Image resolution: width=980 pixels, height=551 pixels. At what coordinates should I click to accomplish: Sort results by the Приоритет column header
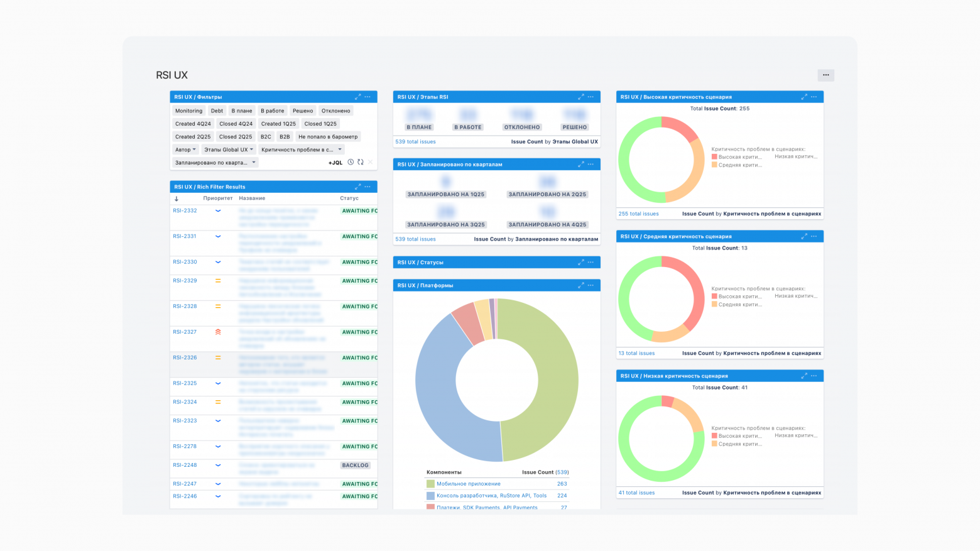tap(217, 198)
